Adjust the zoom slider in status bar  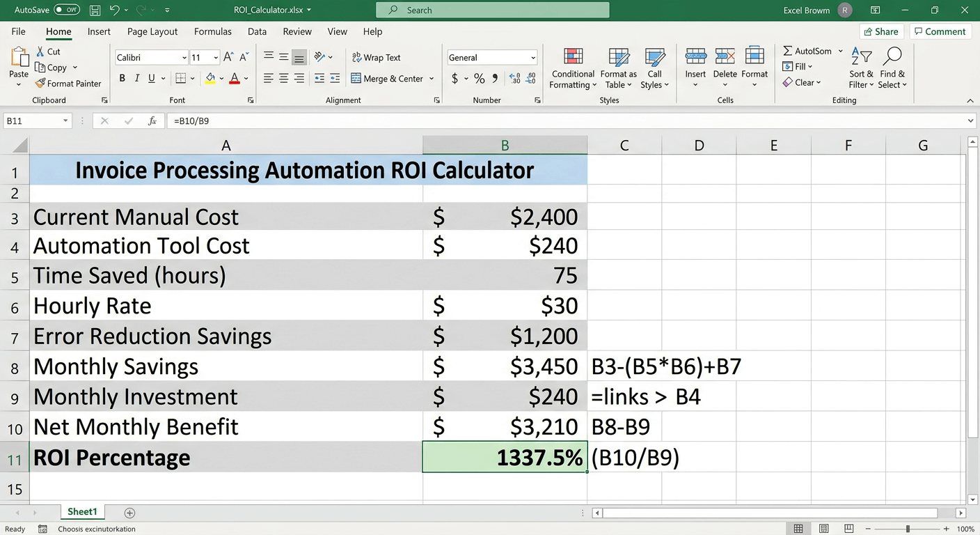[908, 529]
